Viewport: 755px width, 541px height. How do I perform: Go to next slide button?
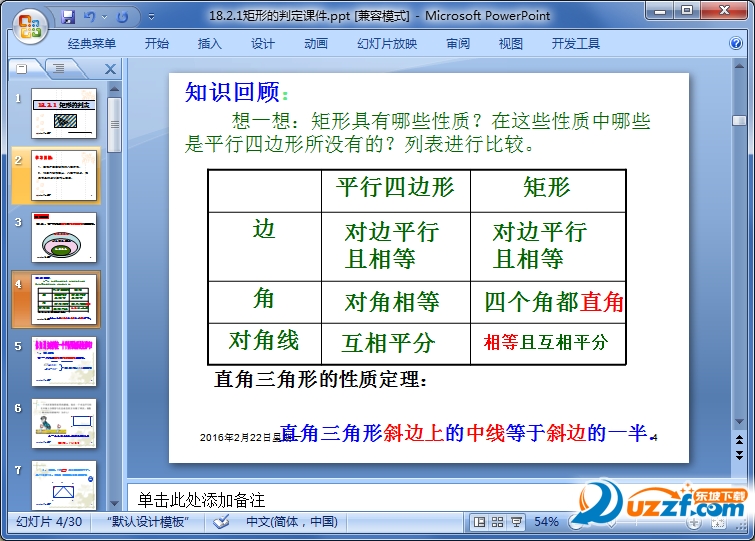[740, 455]
